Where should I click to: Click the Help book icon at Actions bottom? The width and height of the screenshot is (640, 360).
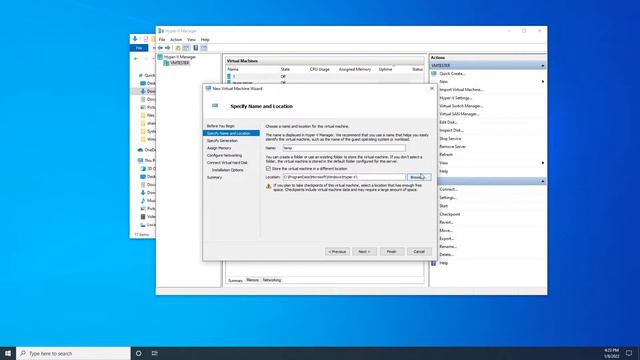(x=434, y=263)
